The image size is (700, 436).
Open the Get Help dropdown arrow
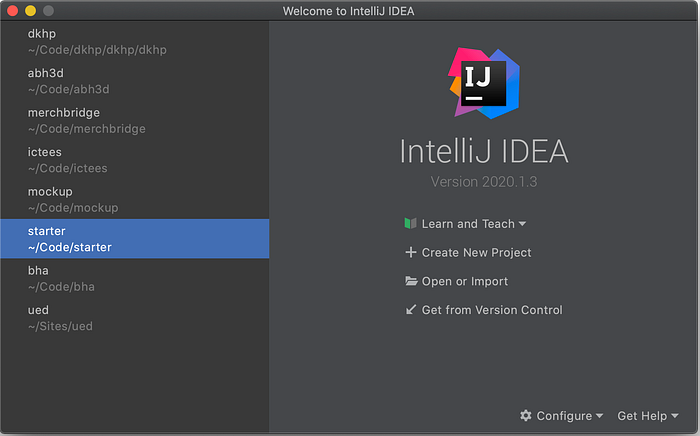coord(675,416)
